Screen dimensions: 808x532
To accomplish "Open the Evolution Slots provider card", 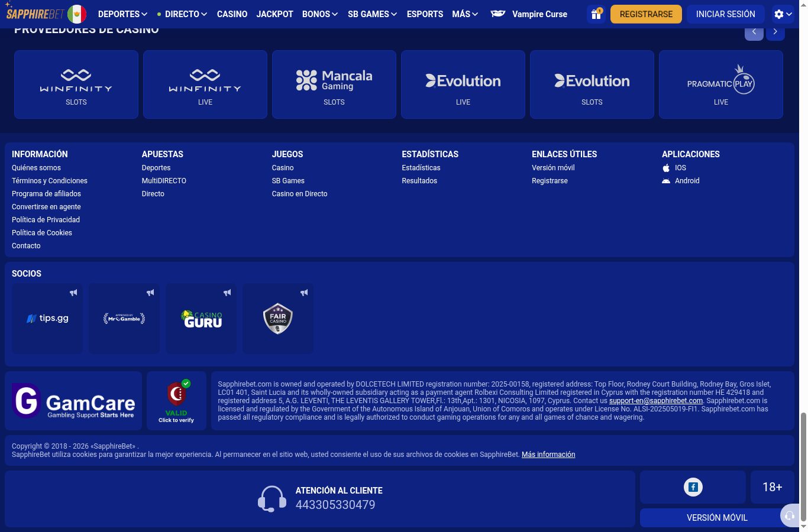I will click(592, 85).
